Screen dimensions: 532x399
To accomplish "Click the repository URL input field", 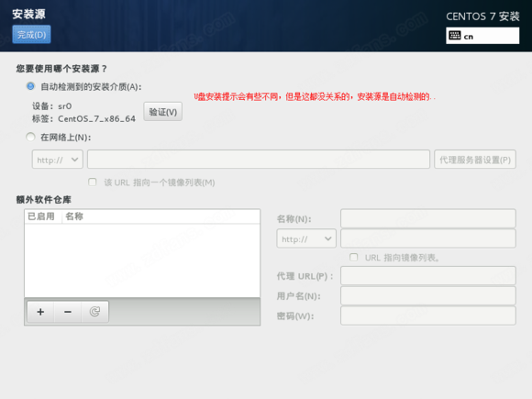I will coord(428,238).
